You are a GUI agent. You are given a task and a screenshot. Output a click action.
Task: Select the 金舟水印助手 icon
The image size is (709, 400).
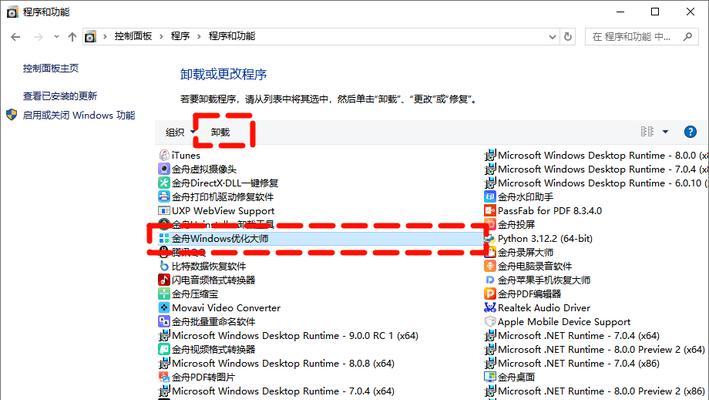click(490, 197)
